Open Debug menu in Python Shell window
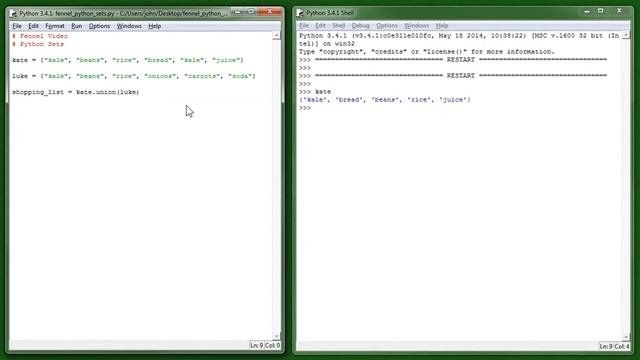 (x=360, y=26)
